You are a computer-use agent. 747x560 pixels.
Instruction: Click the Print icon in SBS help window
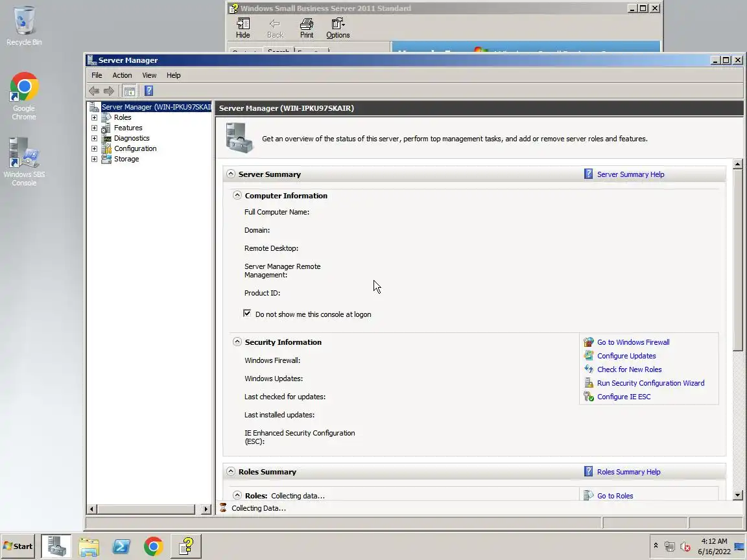point(307,28)
